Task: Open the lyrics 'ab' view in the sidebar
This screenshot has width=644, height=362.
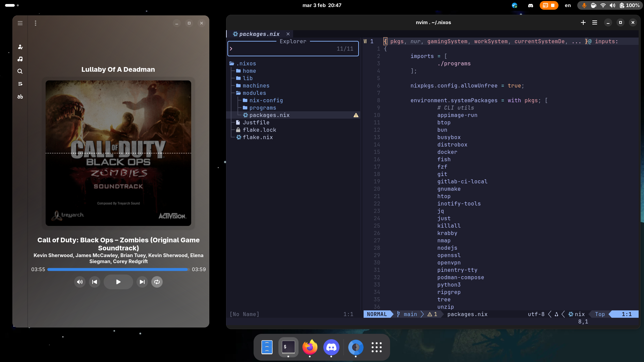Action: [x=20, y=97]
